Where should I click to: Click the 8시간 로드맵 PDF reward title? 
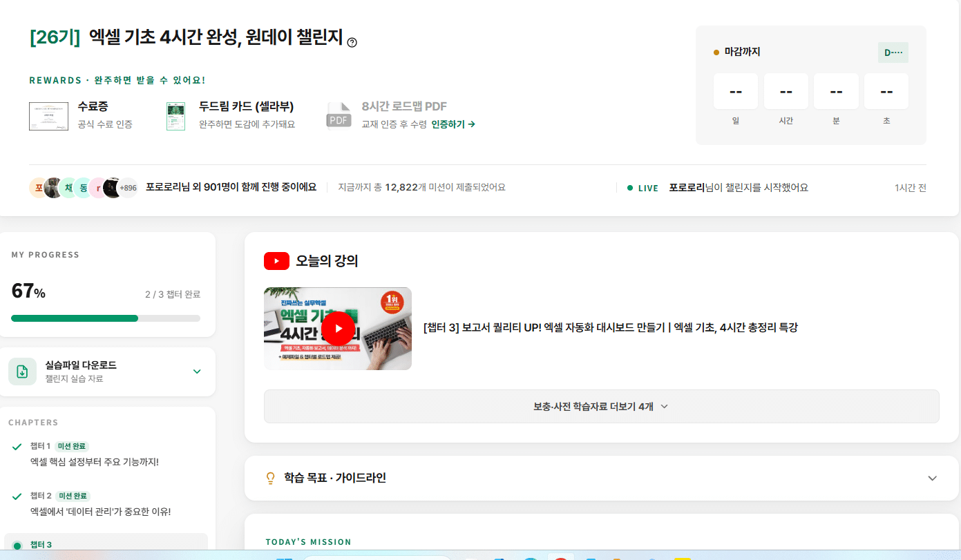pos(404,106)
